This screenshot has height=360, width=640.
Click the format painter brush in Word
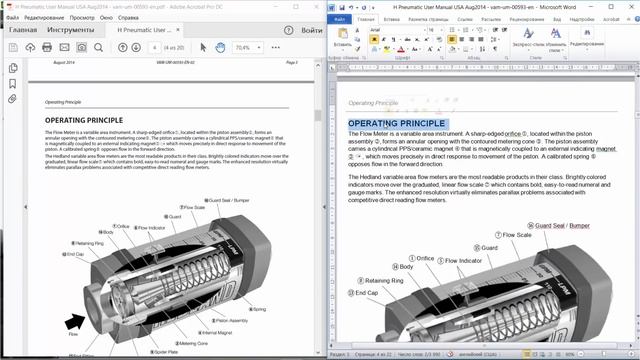358,49
